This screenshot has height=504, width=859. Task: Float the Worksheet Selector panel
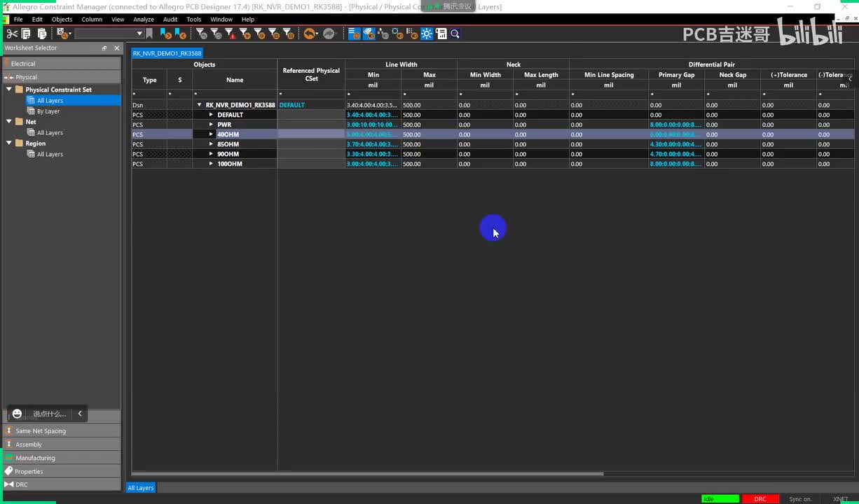(104, 48)
